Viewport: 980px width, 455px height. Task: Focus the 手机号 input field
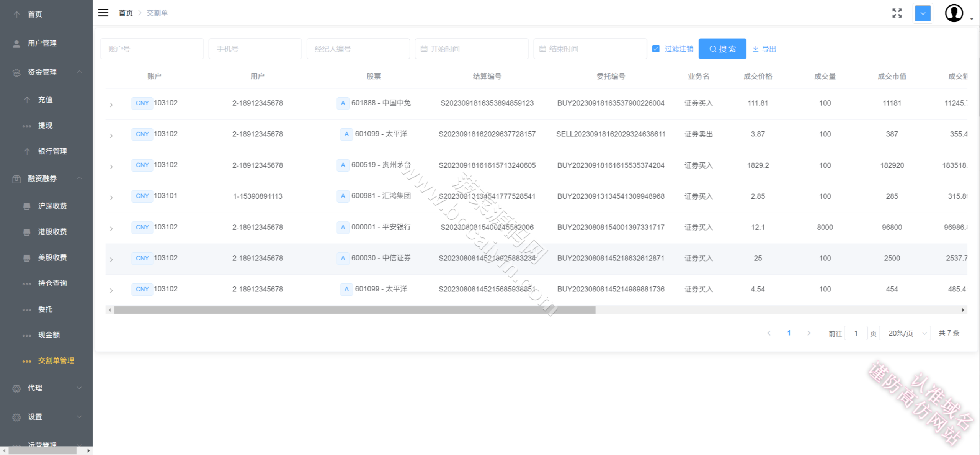(255, 49)
